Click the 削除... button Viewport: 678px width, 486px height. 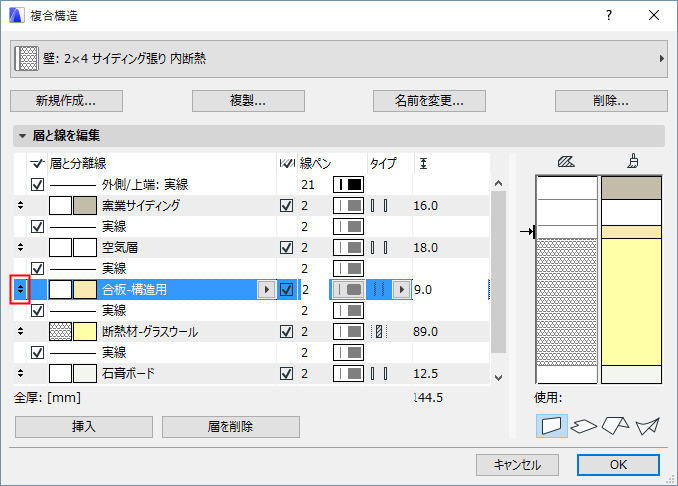[611, 101]
